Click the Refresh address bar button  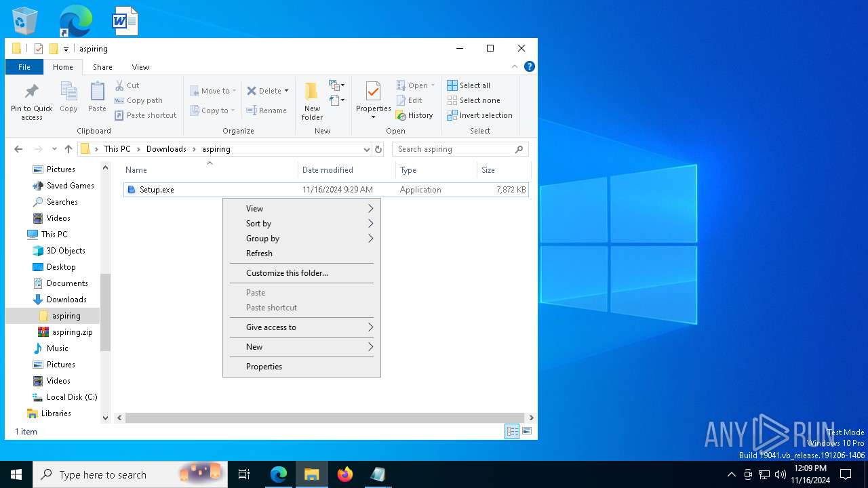[x=378, y=149]
